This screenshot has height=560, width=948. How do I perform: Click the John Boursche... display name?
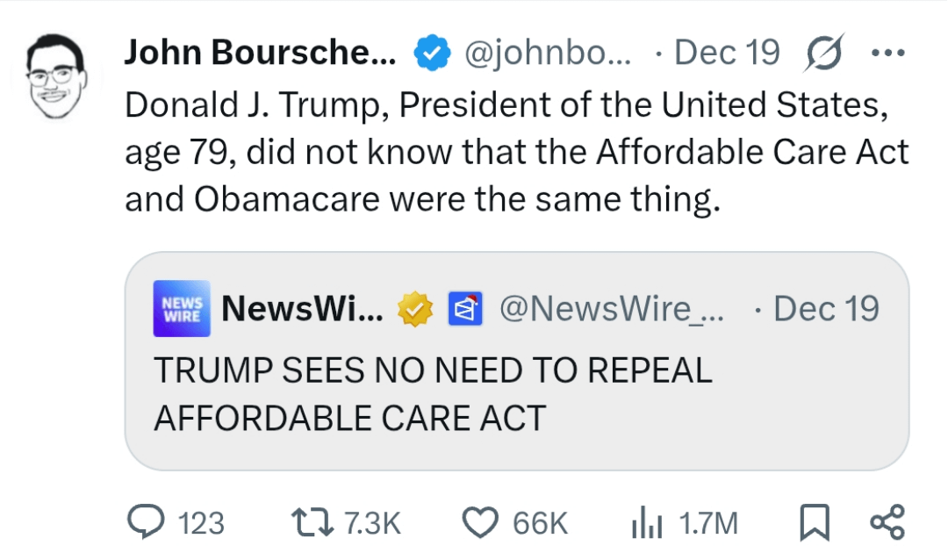coord(260,54)
